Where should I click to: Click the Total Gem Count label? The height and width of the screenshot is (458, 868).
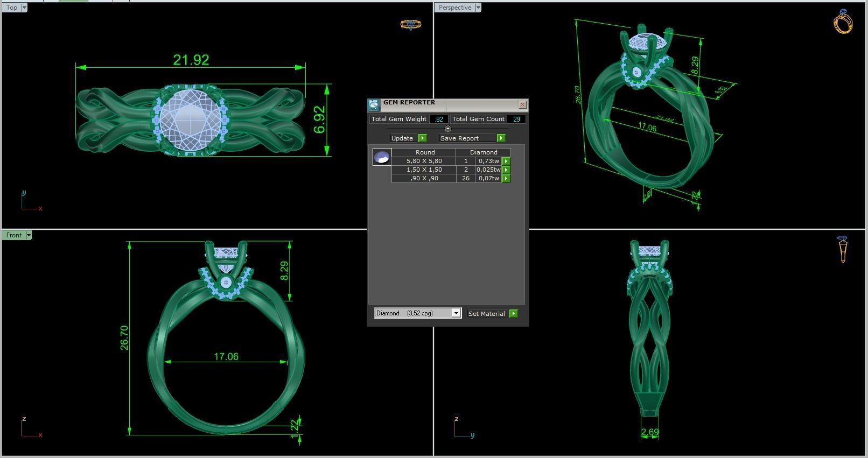[478, 119]
